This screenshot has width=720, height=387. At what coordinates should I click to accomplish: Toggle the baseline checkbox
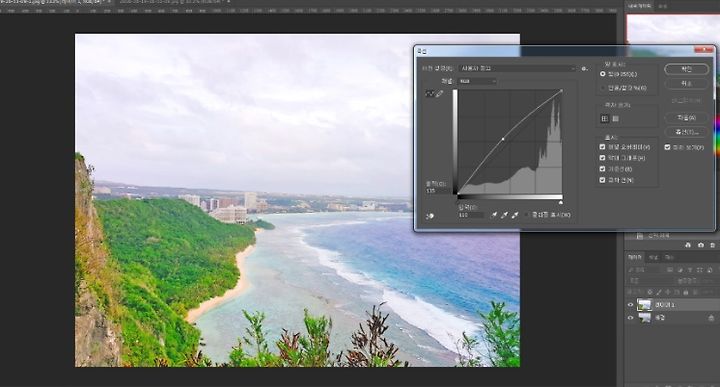click(x=602, y=169)
